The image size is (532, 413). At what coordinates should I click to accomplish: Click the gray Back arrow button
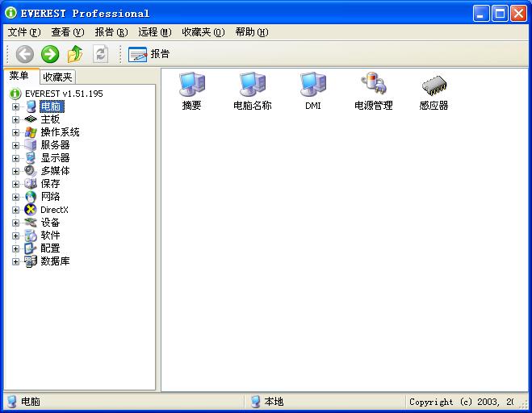point(25,54)
